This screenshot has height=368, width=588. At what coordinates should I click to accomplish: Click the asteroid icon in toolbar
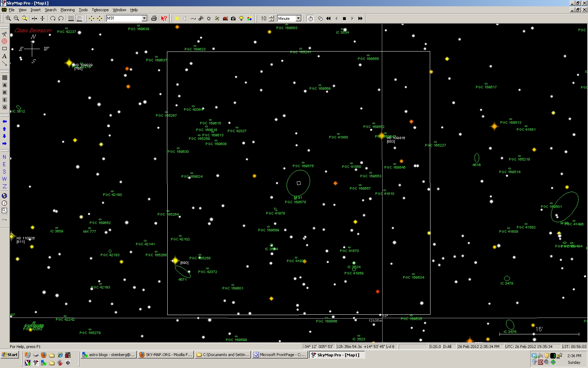(209, 18)
